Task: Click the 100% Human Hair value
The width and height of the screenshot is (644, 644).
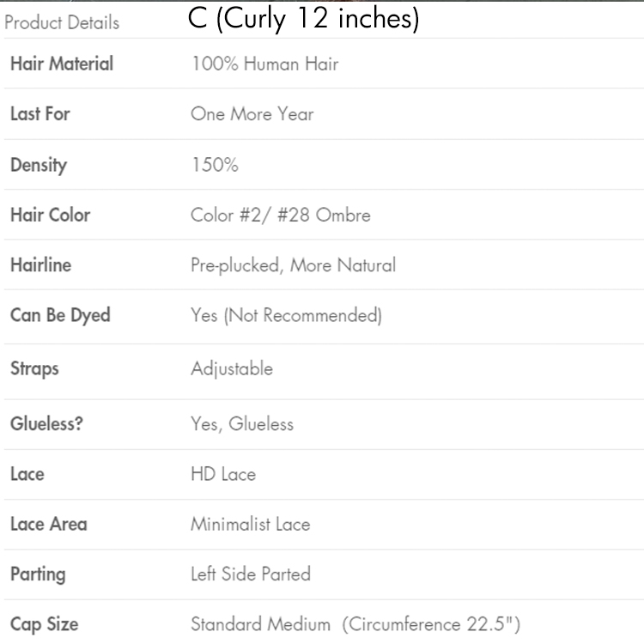Action: pyautogui.click(x=264, y=64)
